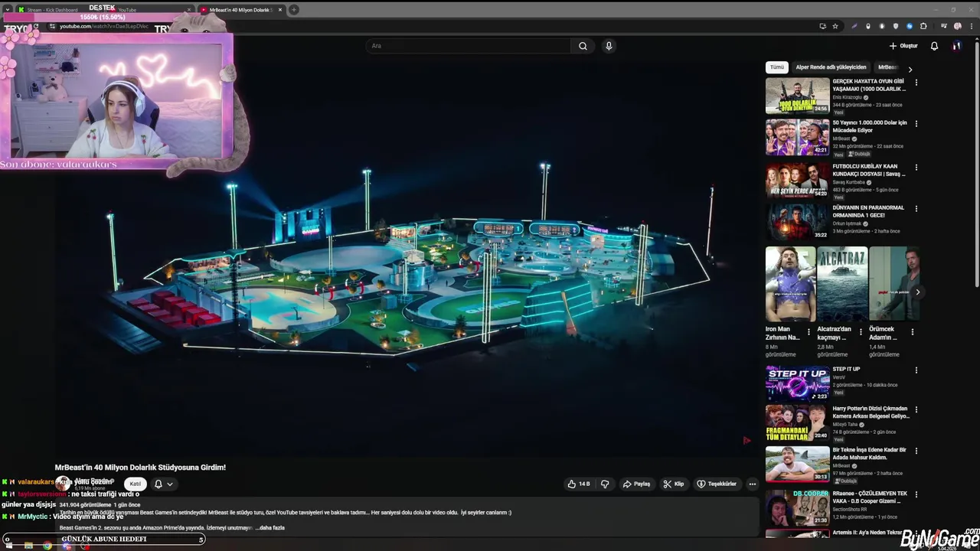The height and width of the screenshot is (551, 980).
Task: Open options menu for 50 Yayıncı video
Action: point(916,123)
